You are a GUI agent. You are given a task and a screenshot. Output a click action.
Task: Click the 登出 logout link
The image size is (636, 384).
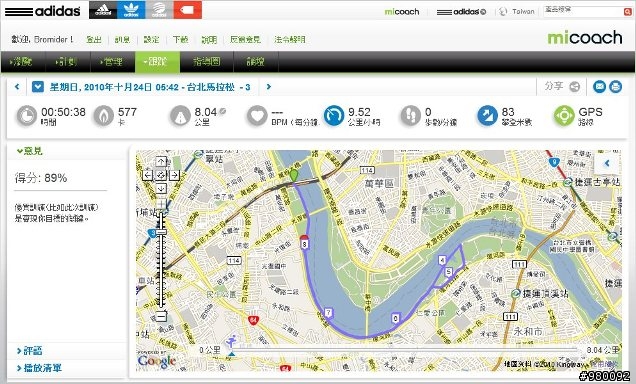94,40
